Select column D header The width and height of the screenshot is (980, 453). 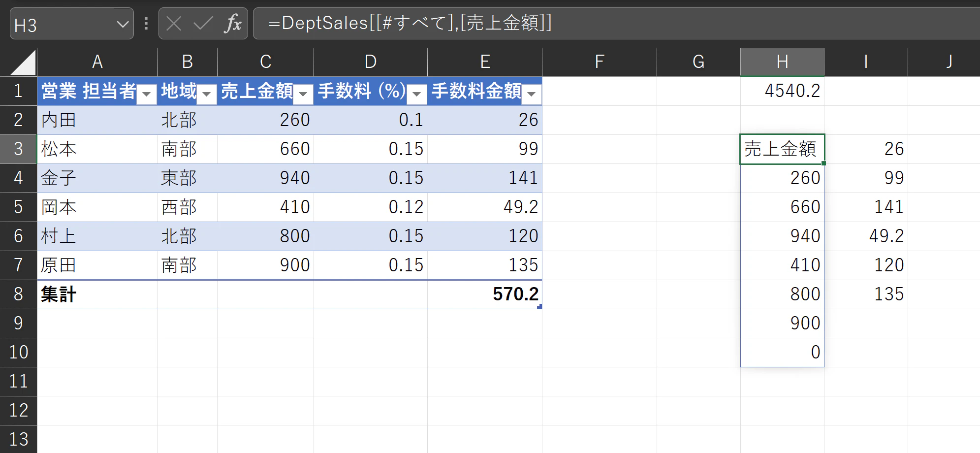tap(371, 62)
